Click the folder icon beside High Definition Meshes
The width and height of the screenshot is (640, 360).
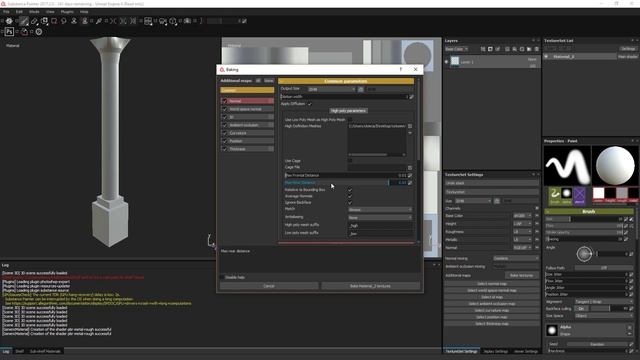point(410,126)
